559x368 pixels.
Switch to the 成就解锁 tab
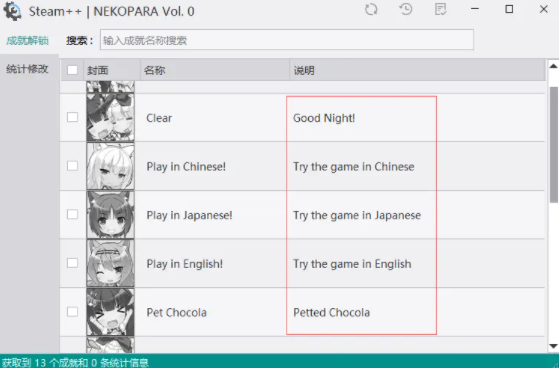[x=27, y=41]
